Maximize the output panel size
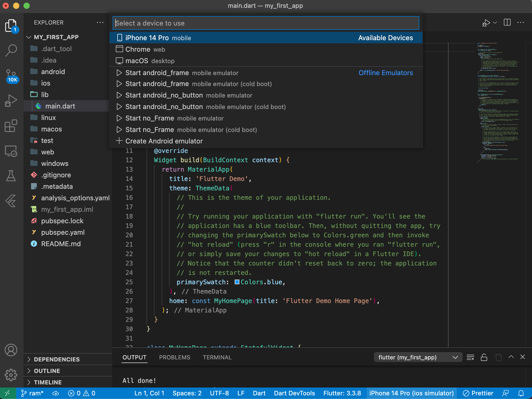Image resolution: width=532 pixels, height=399 pixels. coord(511,357)
